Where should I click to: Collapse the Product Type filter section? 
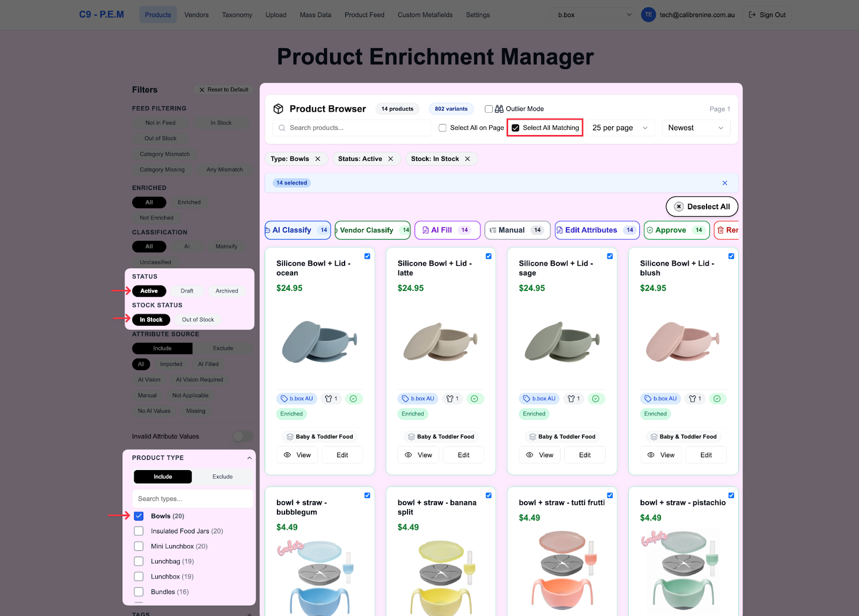[x=249, y=458]
